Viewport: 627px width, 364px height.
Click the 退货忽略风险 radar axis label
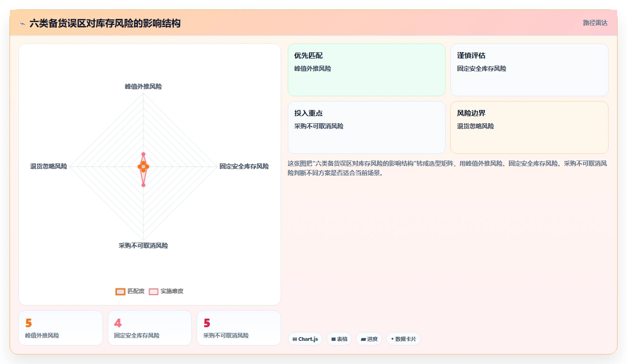coord(49,166)
